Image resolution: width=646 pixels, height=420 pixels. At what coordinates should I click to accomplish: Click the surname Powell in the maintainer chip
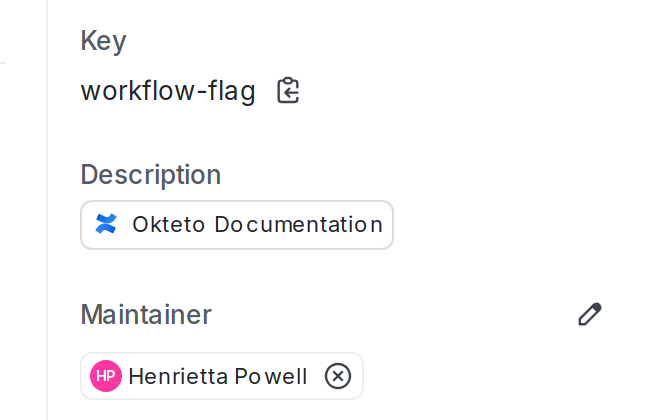click(x=271, y=376)
